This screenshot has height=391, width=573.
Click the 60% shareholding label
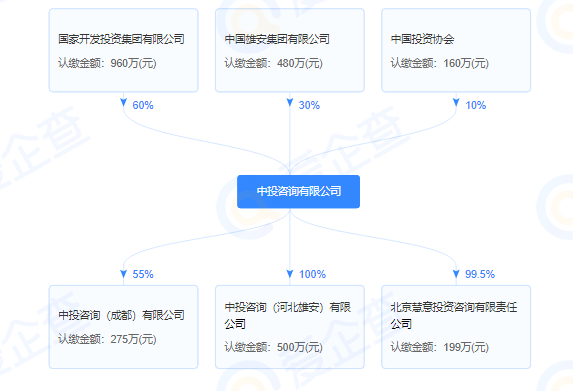point(143,105)
